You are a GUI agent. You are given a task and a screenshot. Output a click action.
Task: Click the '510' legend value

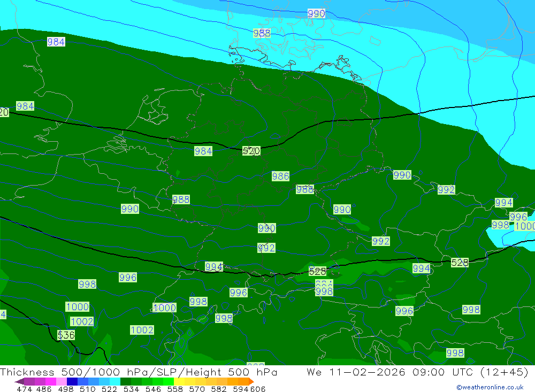[x=88, y=389]
